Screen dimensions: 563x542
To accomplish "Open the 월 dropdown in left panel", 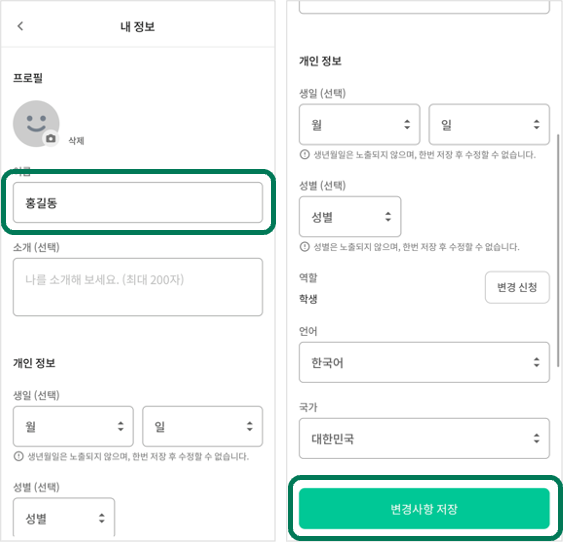I will (x=73, y=426).
